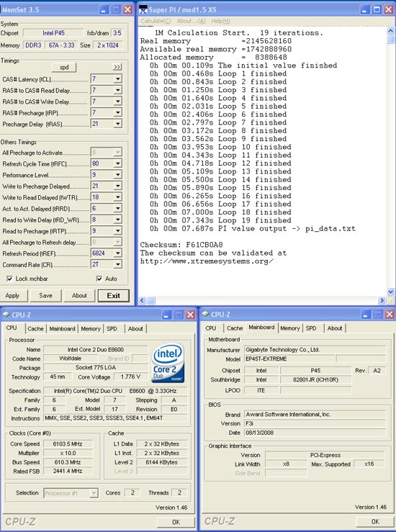Viewport: 396px width, 532px height.
Task: Click Super PI horizontal scrollbar right arrow
Action: [x=382, y=300]
